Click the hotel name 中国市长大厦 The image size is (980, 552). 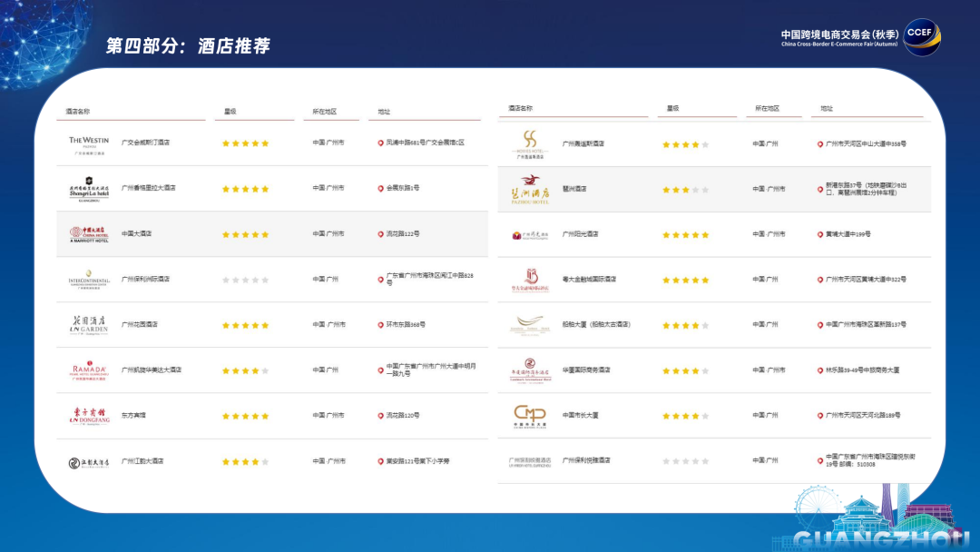[580, 415]
